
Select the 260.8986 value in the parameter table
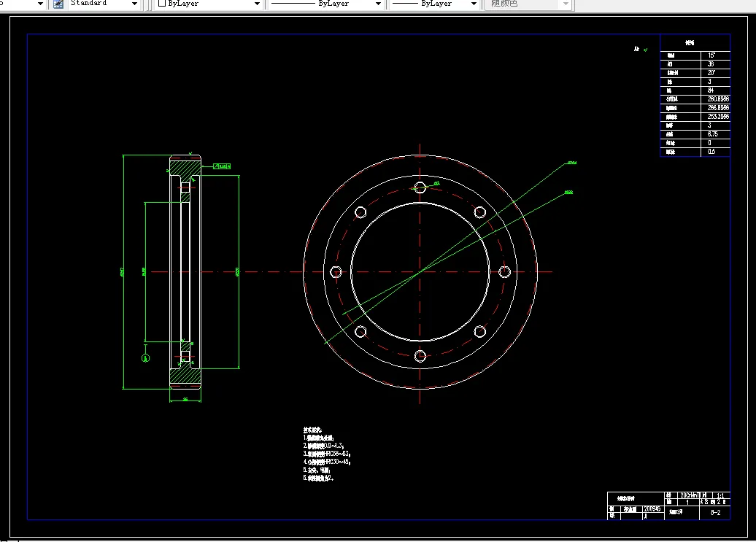pyautogui.click(x=718, y=98)
